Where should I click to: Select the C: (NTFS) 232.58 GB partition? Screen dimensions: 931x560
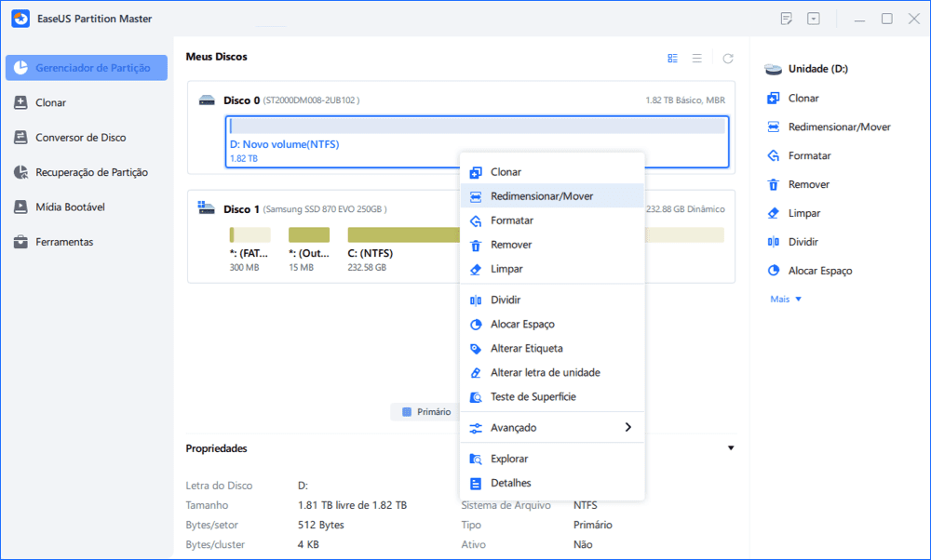pos(402,249)
